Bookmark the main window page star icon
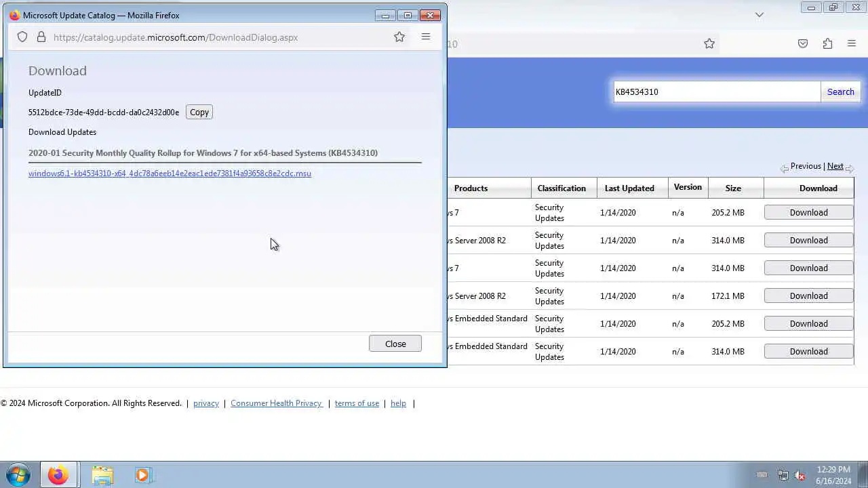 [x=709, y=43]
